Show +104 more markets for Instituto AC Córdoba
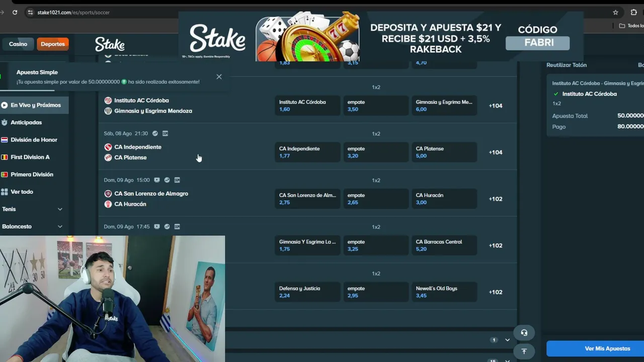Viewport: 644px width, 362px height. point(496,106)
